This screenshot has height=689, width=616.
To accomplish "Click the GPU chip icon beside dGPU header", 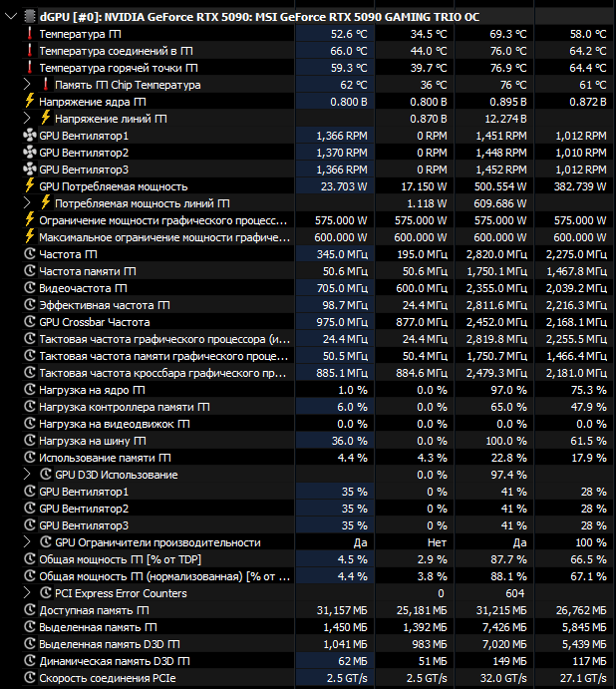I will click(30, 17).
